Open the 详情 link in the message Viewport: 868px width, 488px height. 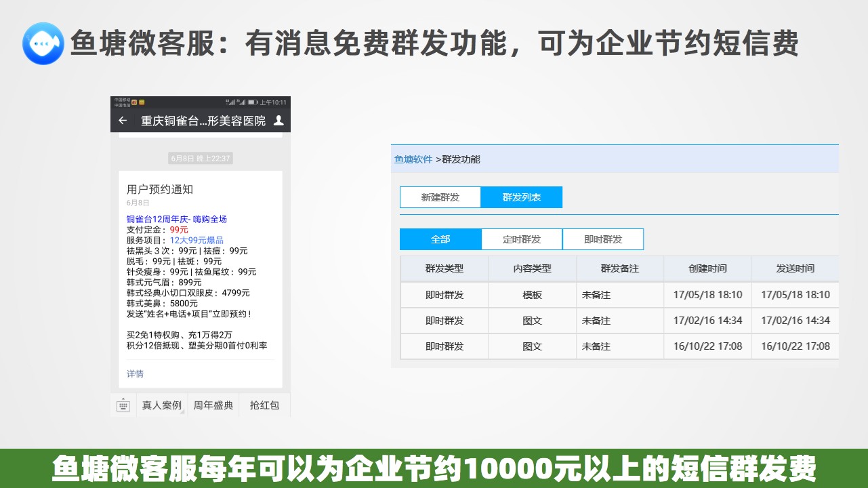[x=135, y=373]
